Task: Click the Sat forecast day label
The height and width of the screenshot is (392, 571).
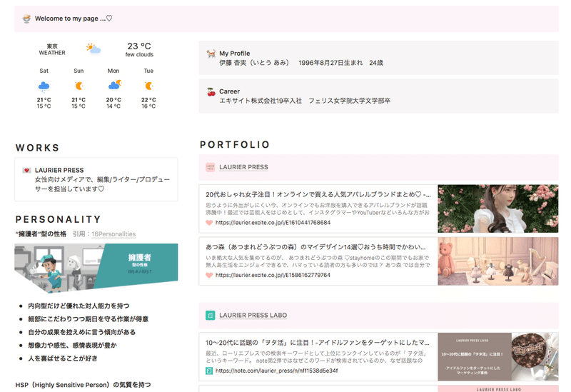Action: point(44,71)
